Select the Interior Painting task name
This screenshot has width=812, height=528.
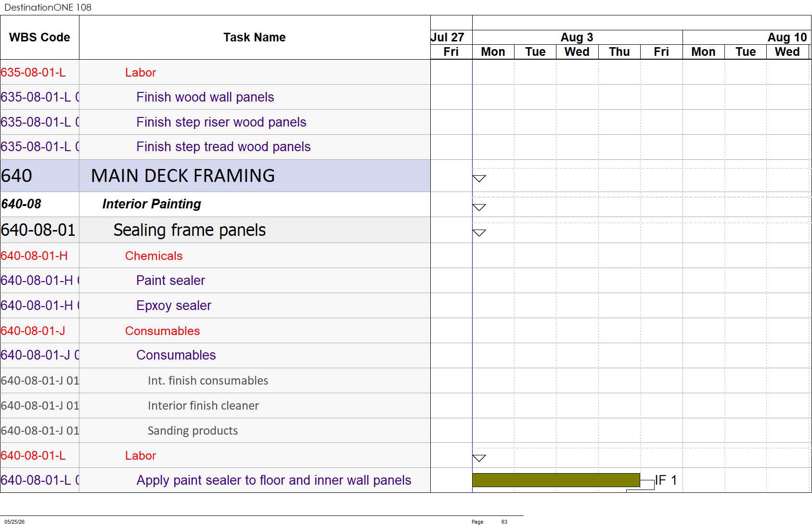click(x=152, y=204)
